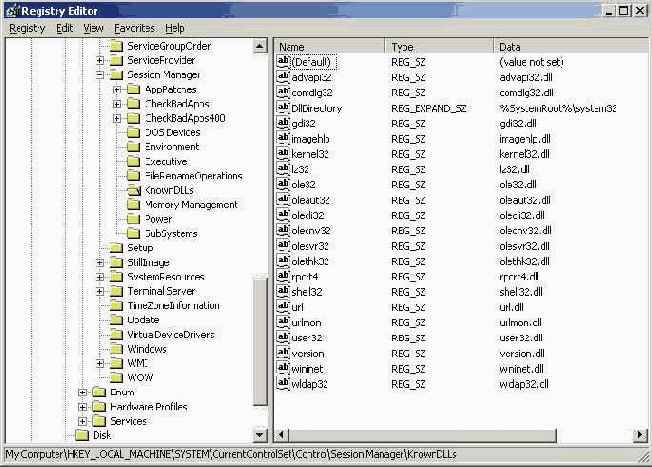
Task: Click the Setup folder icon
Action: [116, 248]
